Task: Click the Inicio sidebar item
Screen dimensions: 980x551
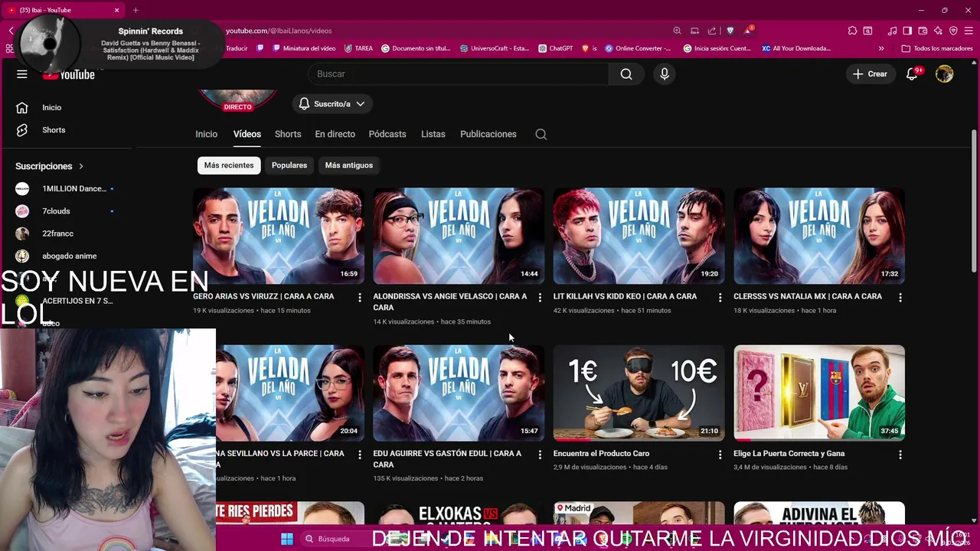Action: (x=52, y=108)
